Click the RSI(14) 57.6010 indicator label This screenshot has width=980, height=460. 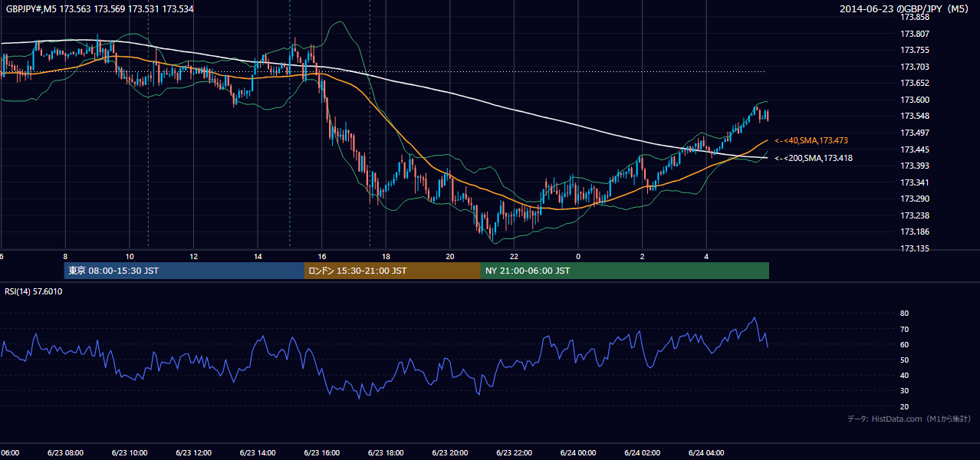34,291
